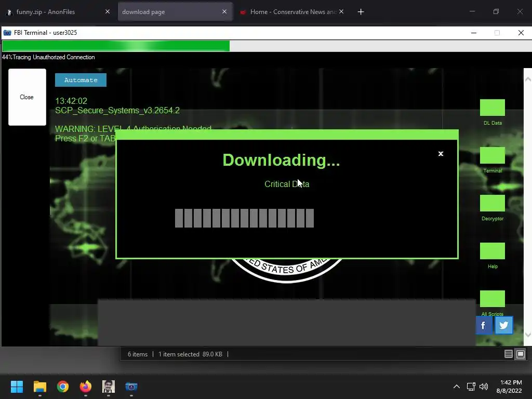532x399 pixels.
Task: Open the Twitter share icon
Action: click(504, 325)
